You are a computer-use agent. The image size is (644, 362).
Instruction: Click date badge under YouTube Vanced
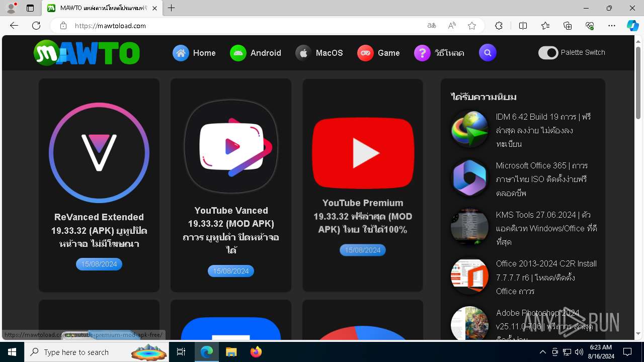click(x=231, y=271)
